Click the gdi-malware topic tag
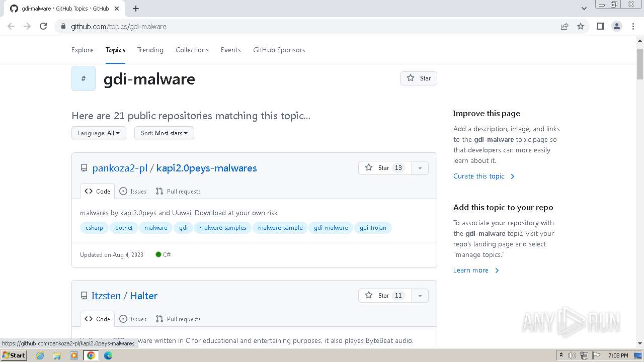This screenshot has width=644, height=362. (331, 228)
